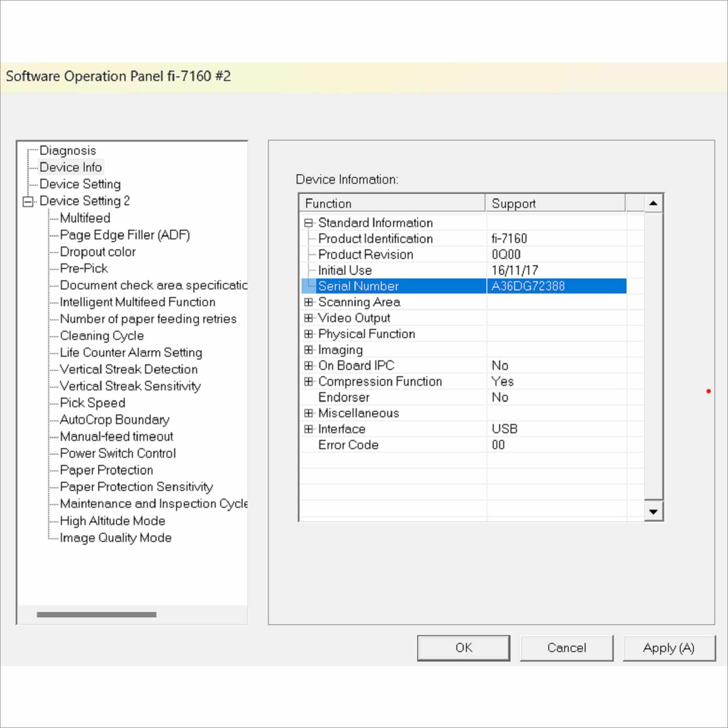
Task: Select Vertical Streak Sensitivity
Action: [x=130, y=386]
